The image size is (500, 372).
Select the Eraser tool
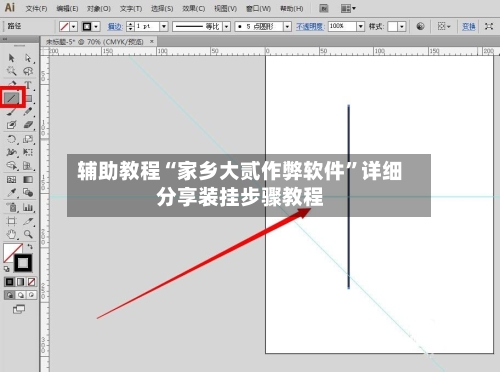point(28,125)
